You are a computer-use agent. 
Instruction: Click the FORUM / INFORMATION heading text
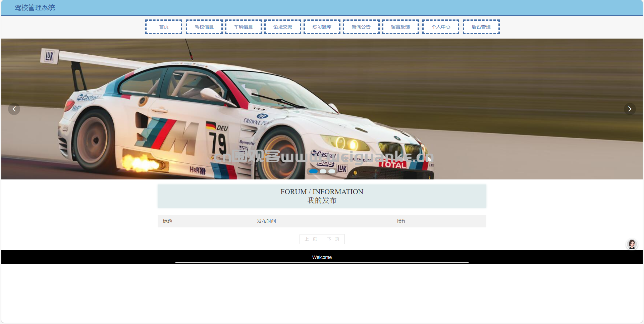click(x=322, y=192)
